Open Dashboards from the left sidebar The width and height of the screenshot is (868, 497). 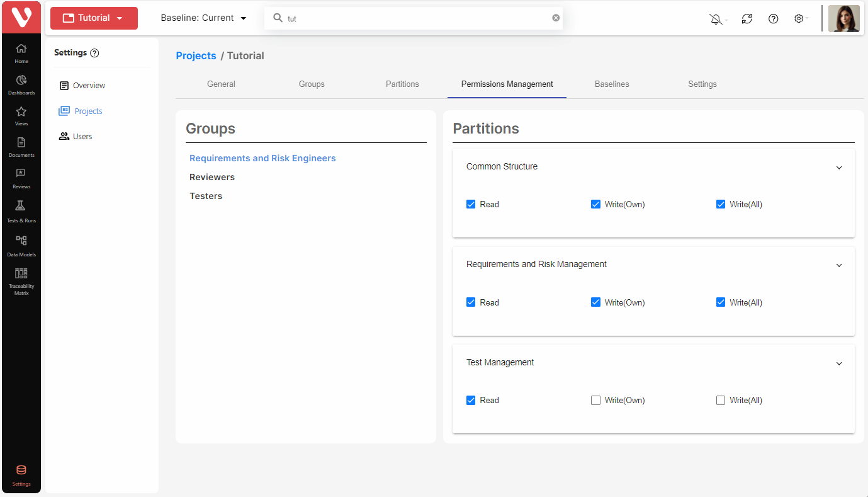pos(21,84)
